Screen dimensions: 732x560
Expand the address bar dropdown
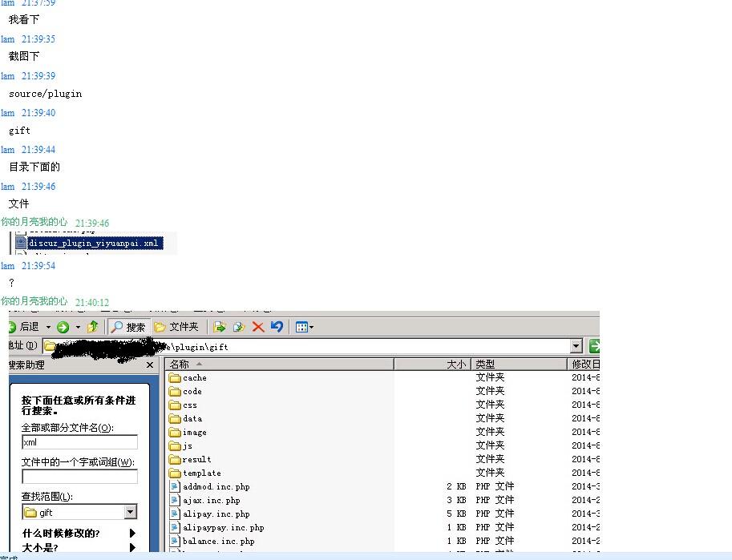(x=576, y=346)
